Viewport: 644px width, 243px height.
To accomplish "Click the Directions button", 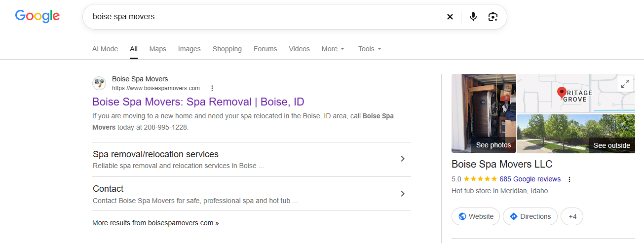I will click(530, 216).
